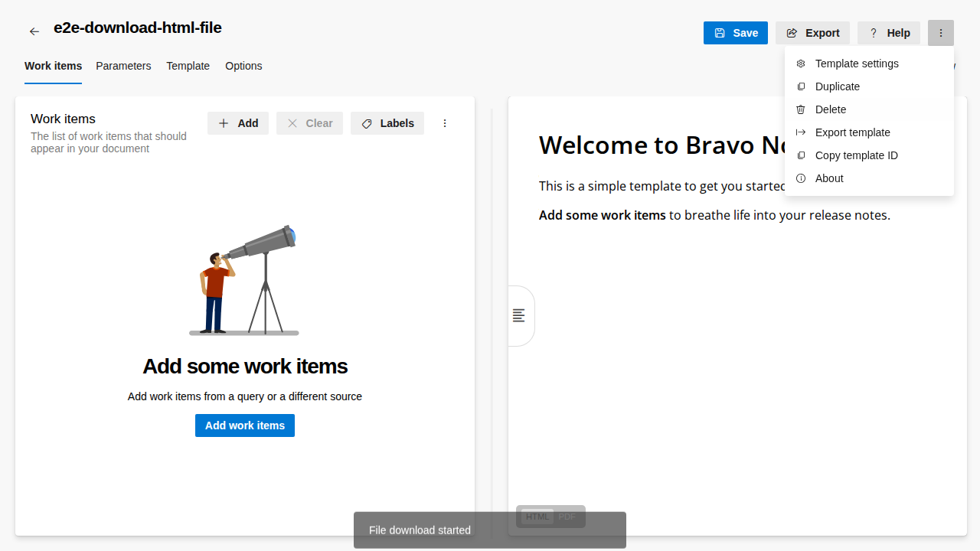980x551 pixels.
Task: Switch preview to PDF format
Action: pos(567,517)
